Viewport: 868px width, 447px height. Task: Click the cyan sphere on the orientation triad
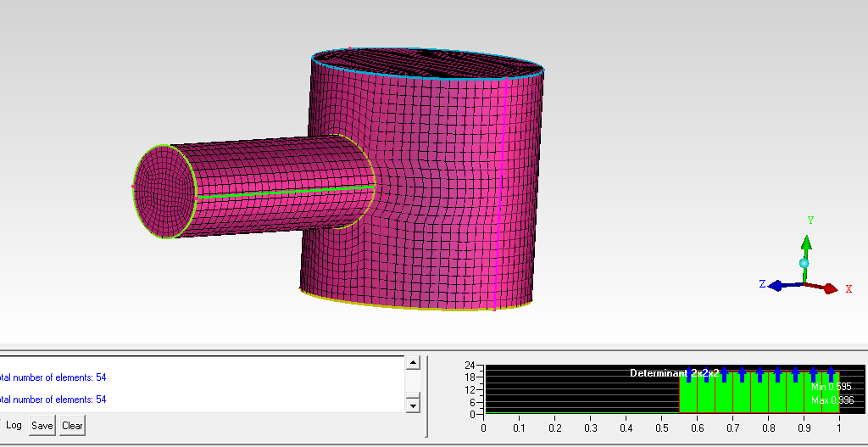(x=804, y=264)
